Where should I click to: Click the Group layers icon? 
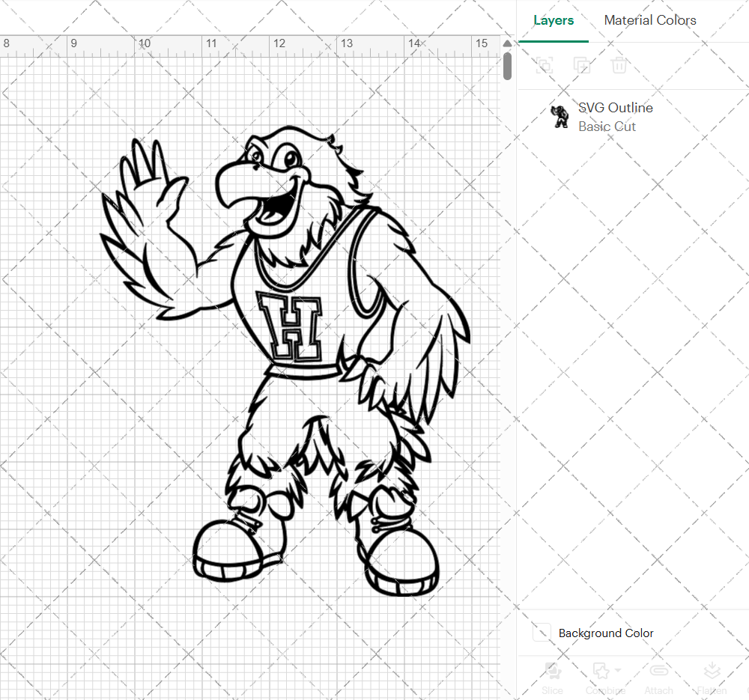click(544, 65)
